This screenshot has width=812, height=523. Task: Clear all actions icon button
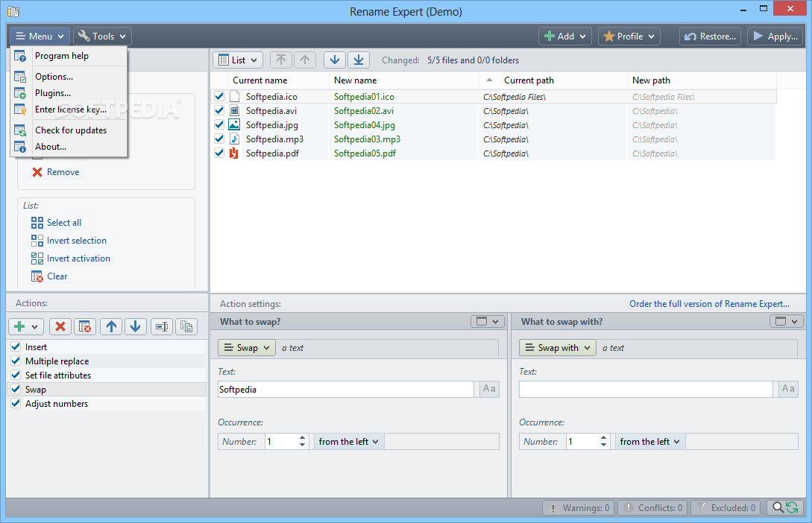point(85,326)
